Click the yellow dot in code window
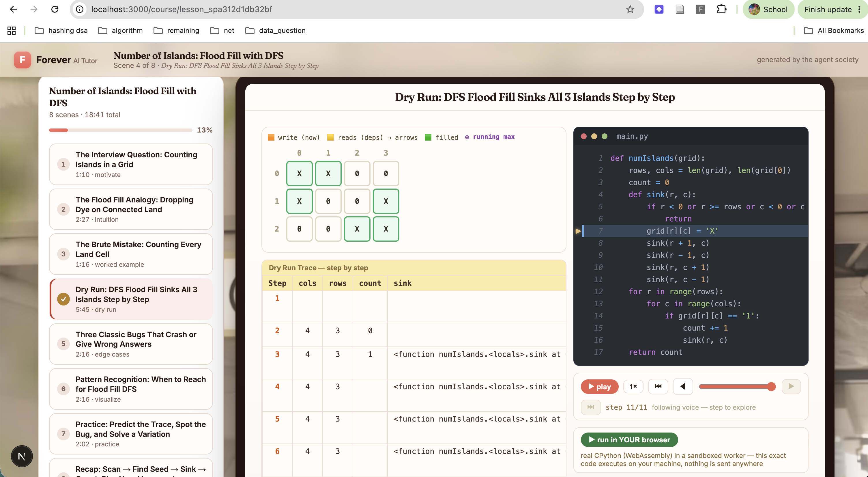This screenshot has width=868, height=477. pyautogui.click(x=594, y=136)
